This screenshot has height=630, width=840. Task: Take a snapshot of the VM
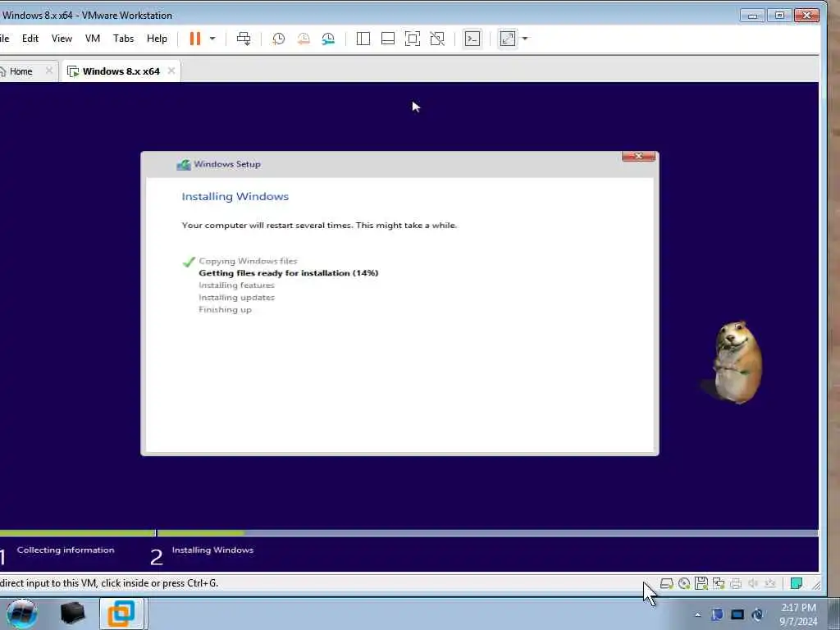tap(279, 39)
